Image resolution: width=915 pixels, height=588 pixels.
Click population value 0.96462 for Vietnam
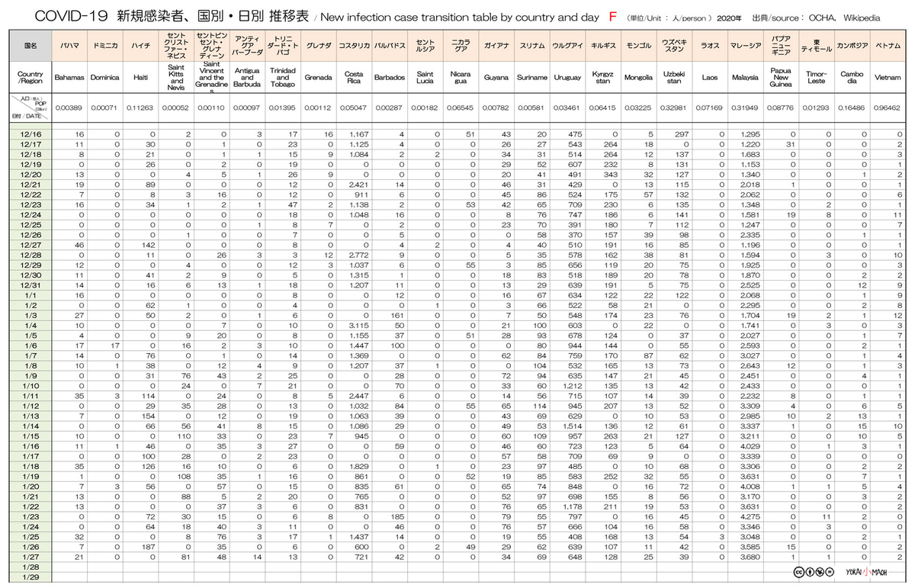[x=887, y=108]
